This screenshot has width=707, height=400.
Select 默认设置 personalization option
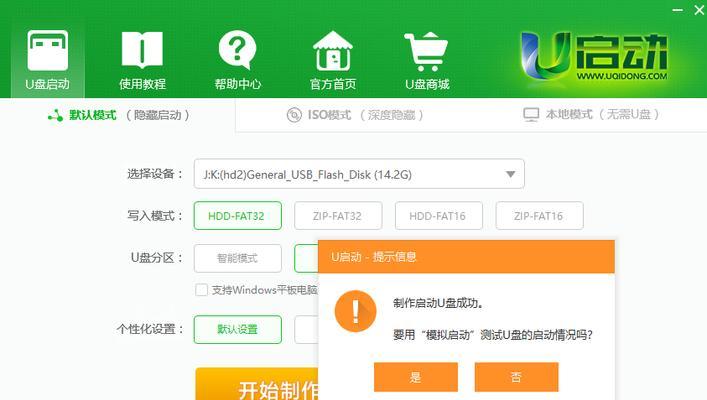pos(238,329)
